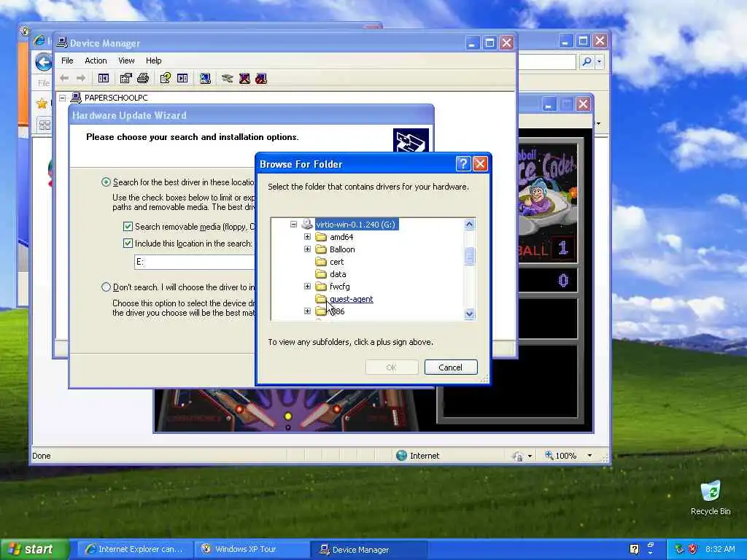
Task: Click the Internet zone globe in IE status bar
Action: 401,456
